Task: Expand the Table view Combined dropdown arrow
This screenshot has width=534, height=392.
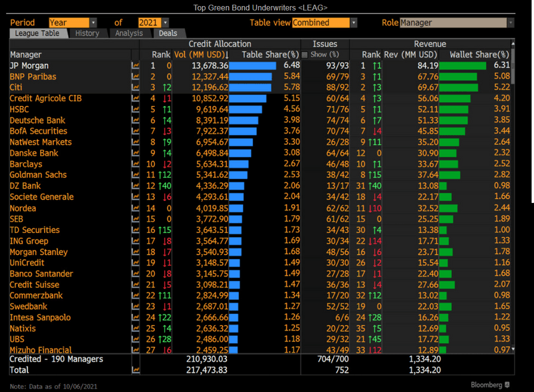Action: tap(354, 23)
